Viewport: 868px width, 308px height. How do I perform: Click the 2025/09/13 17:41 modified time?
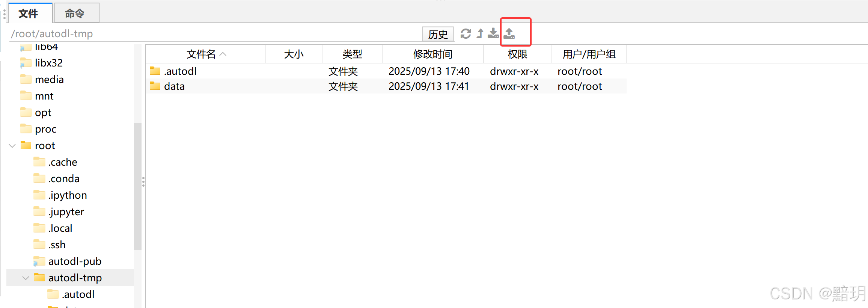429,86
